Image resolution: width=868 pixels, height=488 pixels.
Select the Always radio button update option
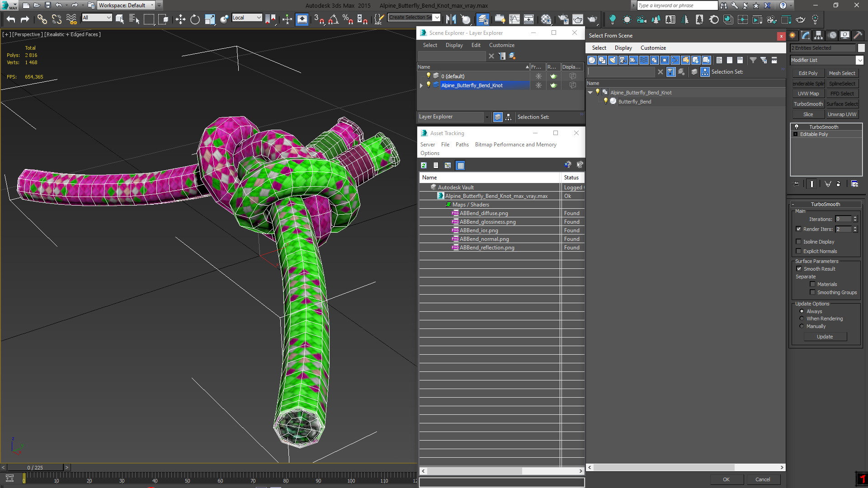click(802, 311)
